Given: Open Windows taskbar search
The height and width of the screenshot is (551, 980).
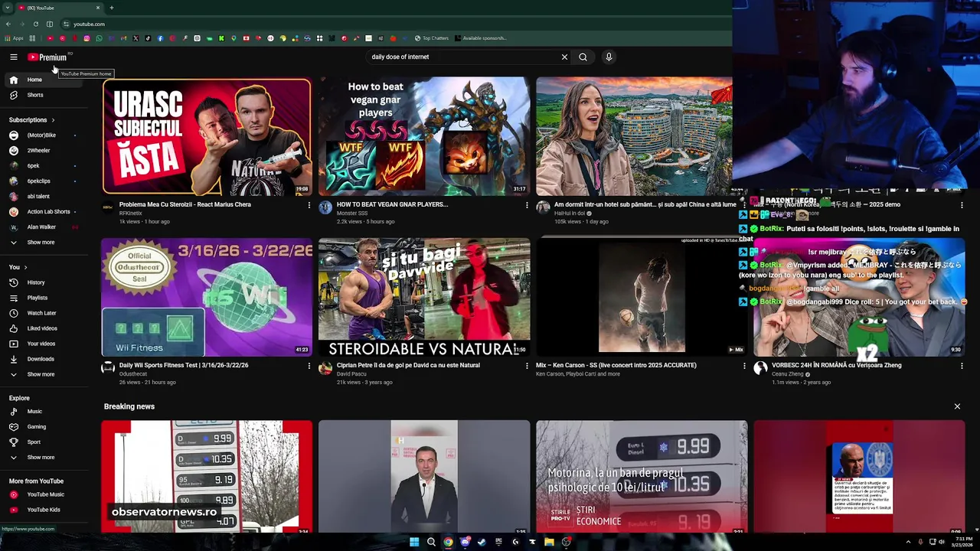Looking at the screenshot, I should pyautogui.click(x=431, y=542).
